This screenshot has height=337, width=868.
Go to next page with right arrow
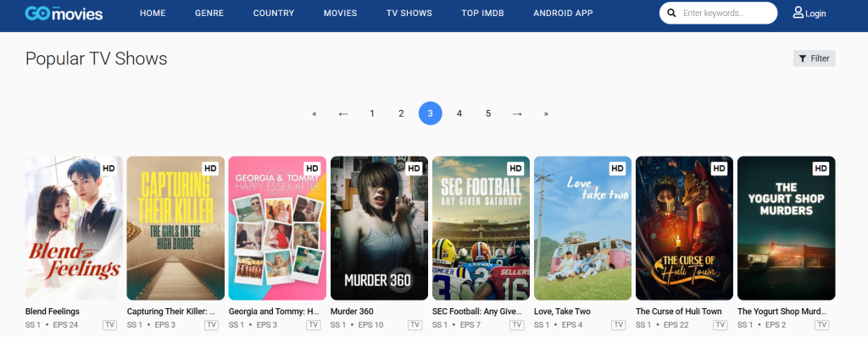(x=517, y=113)
